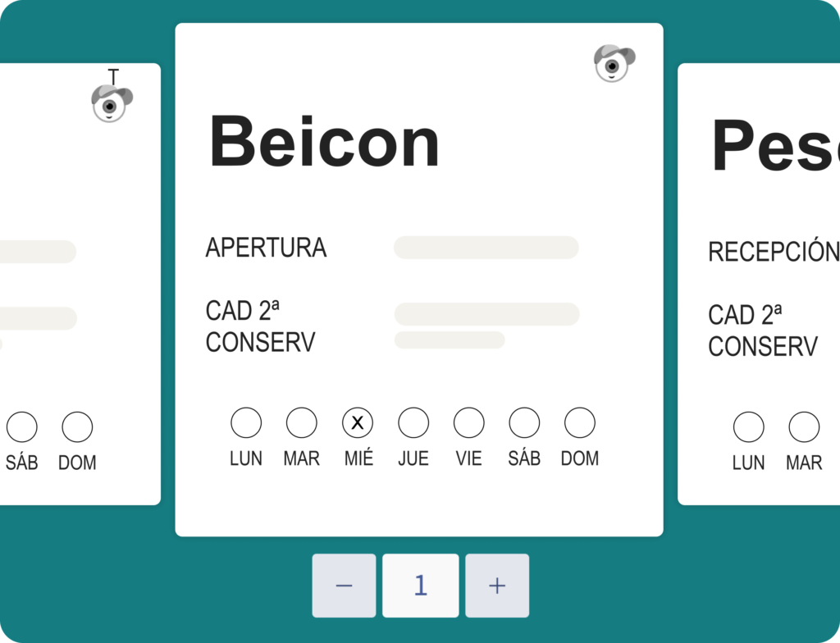Select LUN circle on the right card
This screenshot has width=840, height=643.
[748, 427]
